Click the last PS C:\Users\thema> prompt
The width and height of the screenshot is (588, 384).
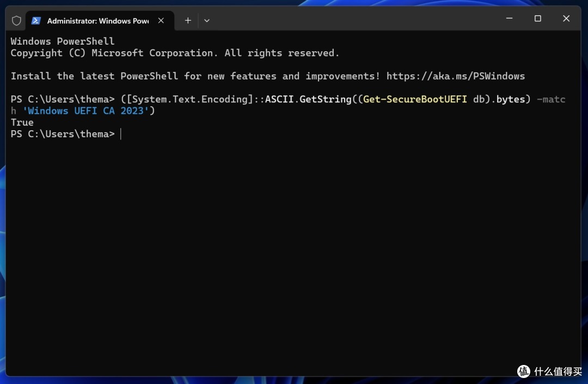(x=63, y=134)
